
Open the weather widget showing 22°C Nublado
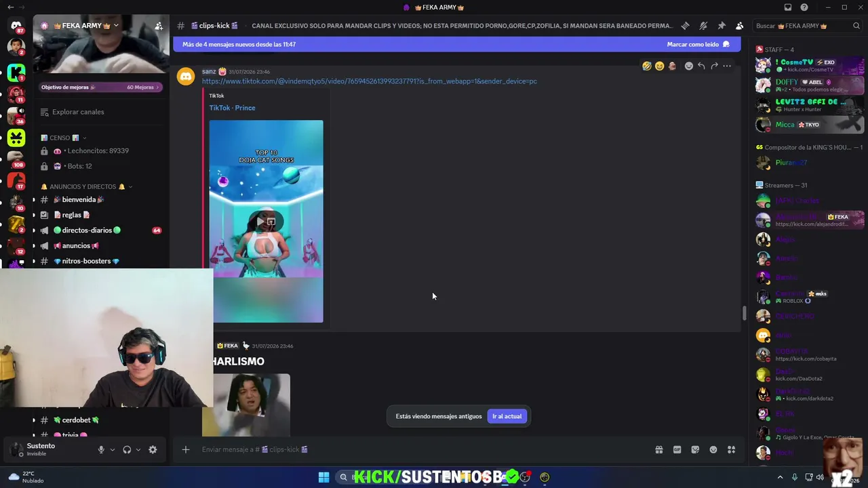coord(26,477)
